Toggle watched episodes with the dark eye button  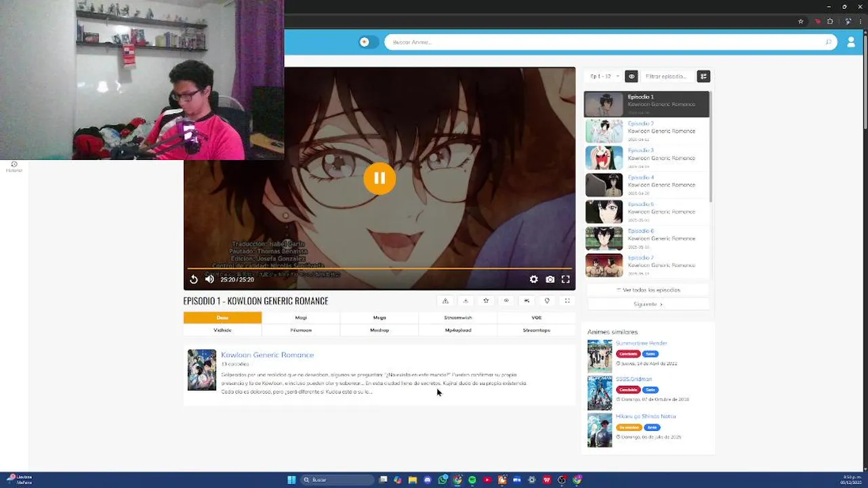pos(631,77)
